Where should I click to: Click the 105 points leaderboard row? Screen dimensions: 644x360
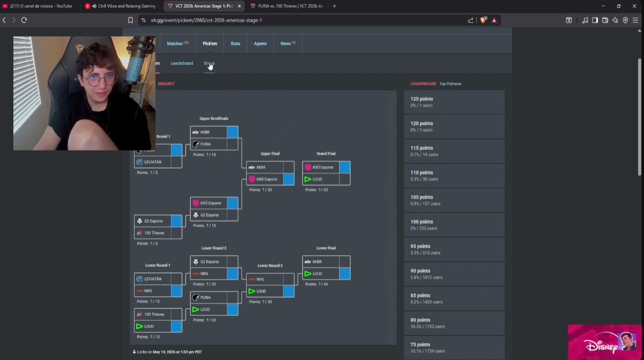454,201
